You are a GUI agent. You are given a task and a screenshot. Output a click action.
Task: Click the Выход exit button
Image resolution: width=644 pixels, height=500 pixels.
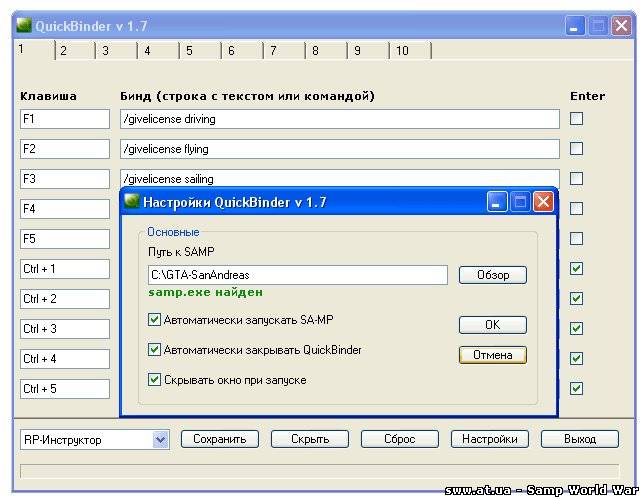point(580,439)
